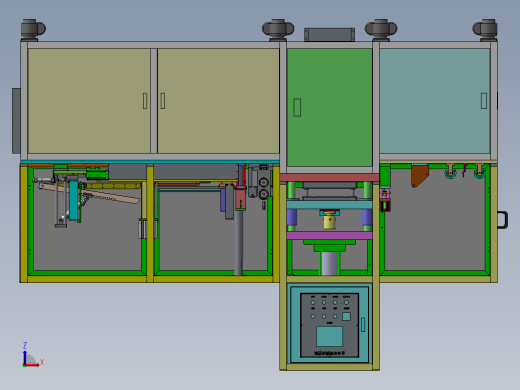This screenshot has width=520, height=390.
Task: Pick the yellow cylinder under the press plate
Action: point(329,221)
